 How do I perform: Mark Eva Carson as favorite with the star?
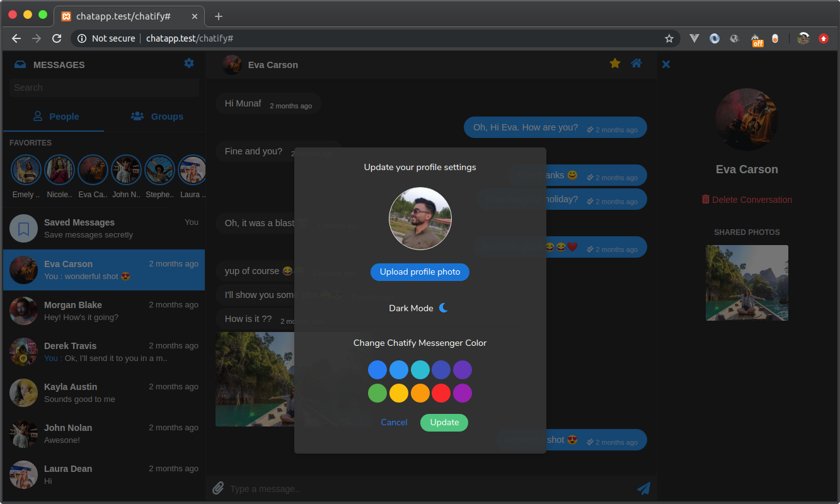615,63
